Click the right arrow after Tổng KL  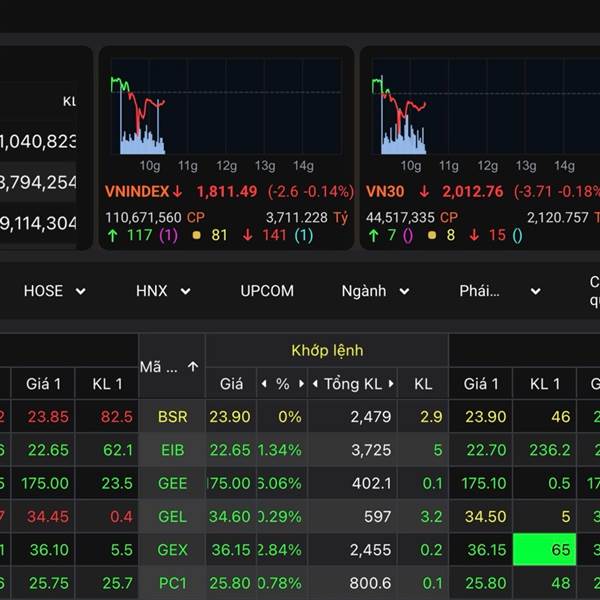[391, 384]
